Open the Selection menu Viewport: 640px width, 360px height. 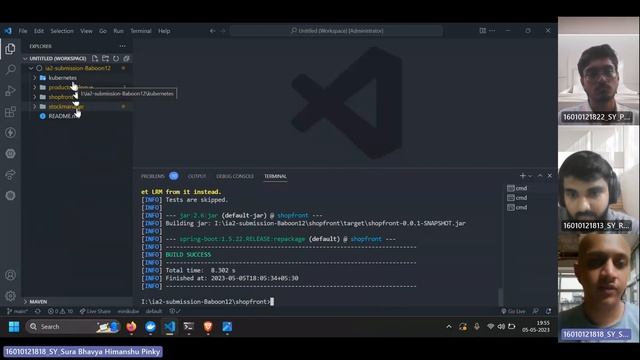pyautogui.click(x=62, y=31)
